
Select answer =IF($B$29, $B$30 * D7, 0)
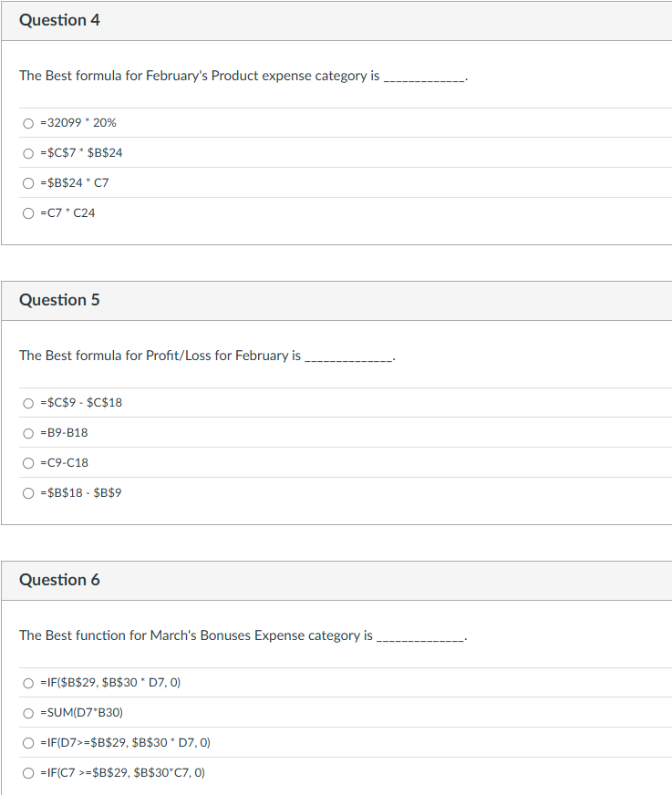click(x=27, y=682)
